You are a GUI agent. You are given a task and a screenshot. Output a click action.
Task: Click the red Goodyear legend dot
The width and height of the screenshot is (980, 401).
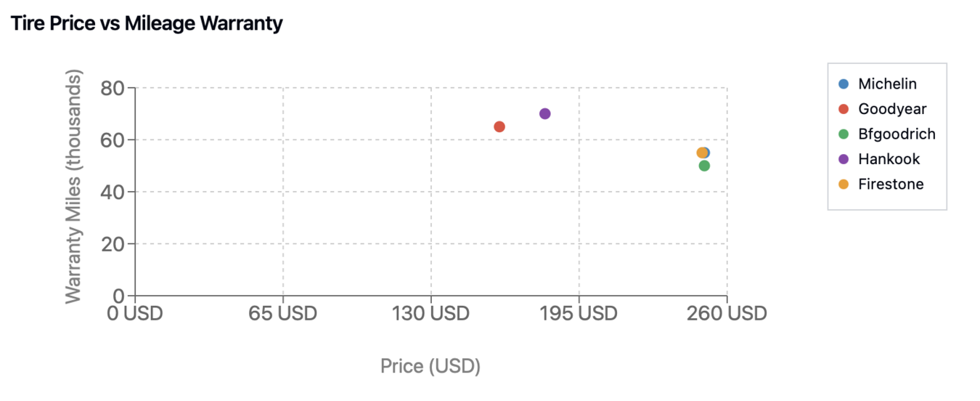844,109
